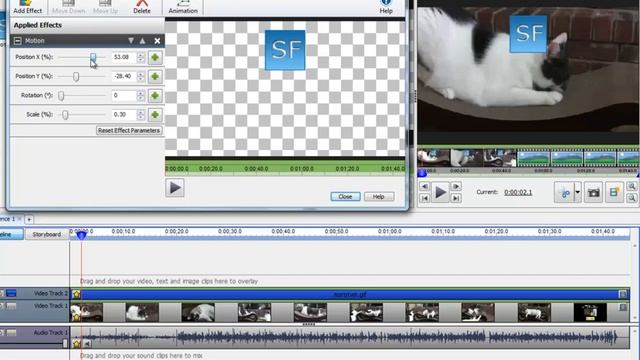Click the transition icon at end of Video Track 1
The width and height of the screenshot is (640, 360).
(x=623, y=307)
